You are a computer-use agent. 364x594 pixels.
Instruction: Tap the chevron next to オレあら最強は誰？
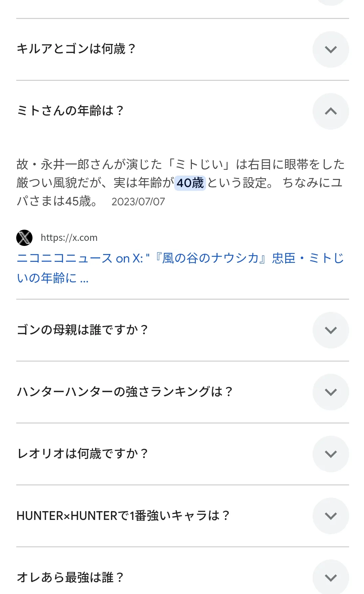click(331, 577)
